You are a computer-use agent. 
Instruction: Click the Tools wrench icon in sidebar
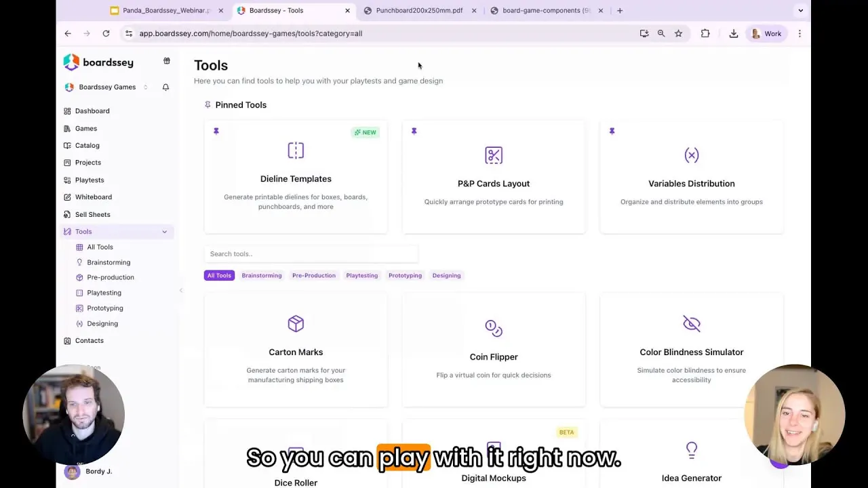click(67, 232)
